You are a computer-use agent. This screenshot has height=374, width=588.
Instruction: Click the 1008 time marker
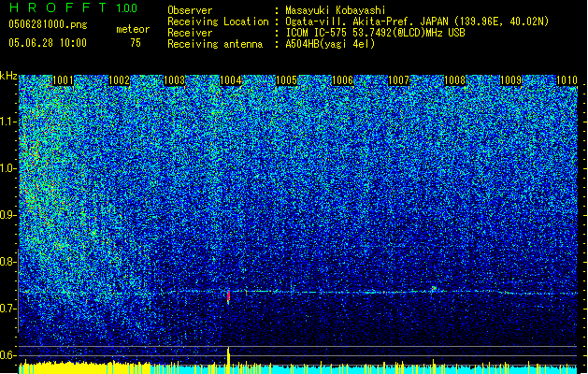click(x=454, y=80)
